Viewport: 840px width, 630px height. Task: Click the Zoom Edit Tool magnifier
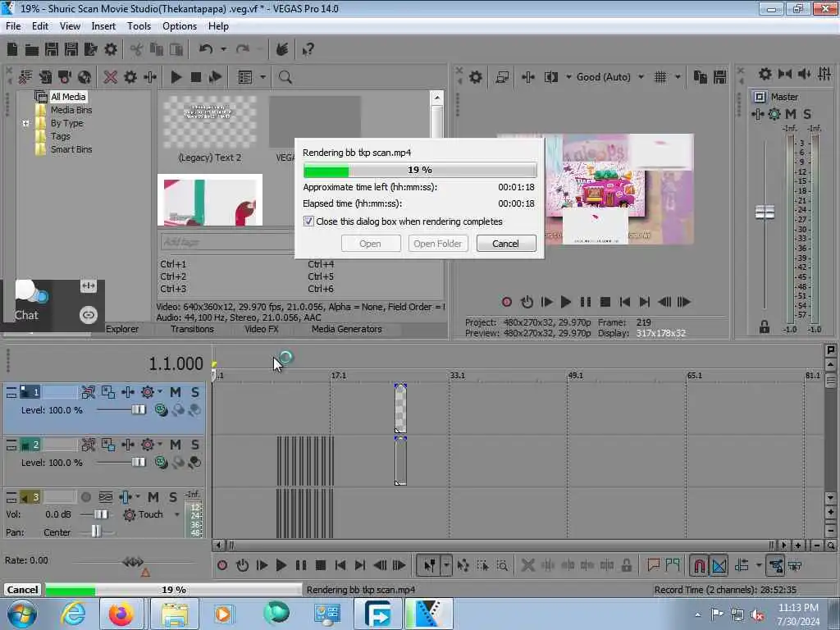[x=502, y=565]
